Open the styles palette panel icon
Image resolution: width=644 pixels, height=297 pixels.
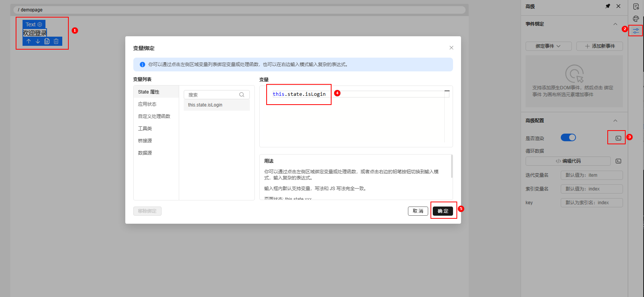(x=636, y=19)
